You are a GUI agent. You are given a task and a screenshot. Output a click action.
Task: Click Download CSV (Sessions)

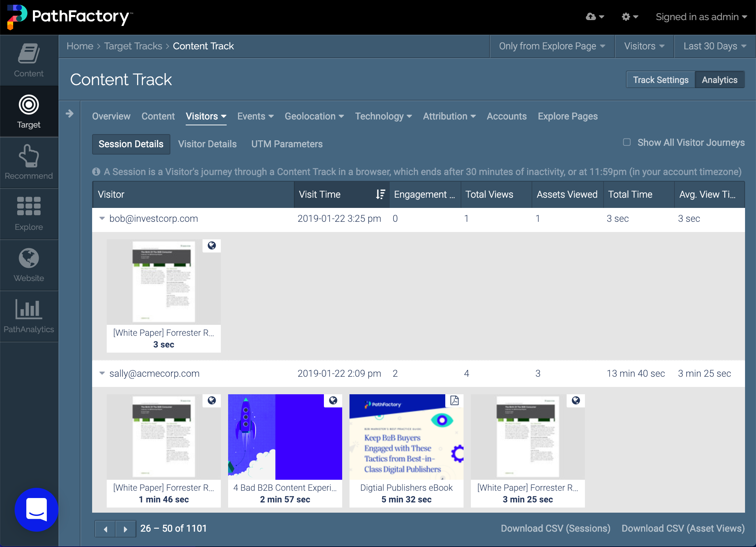(x=555, y=528)
